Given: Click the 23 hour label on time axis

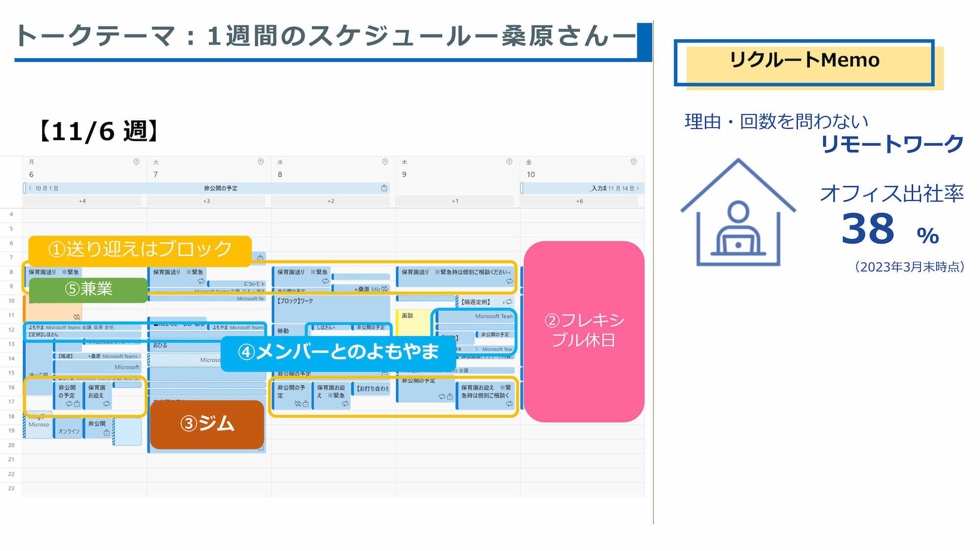Looking at the screenshot, I should pos(11,488).
